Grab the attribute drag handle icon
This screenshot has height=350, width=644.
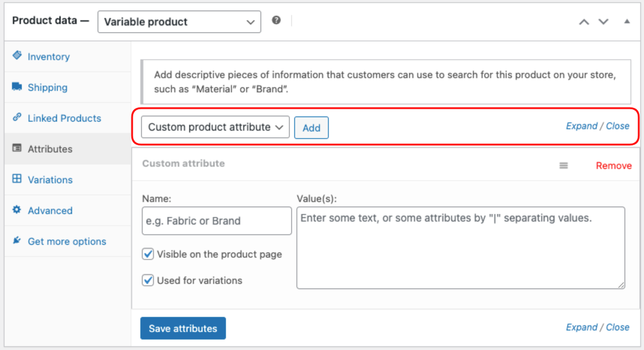[563, 165]
